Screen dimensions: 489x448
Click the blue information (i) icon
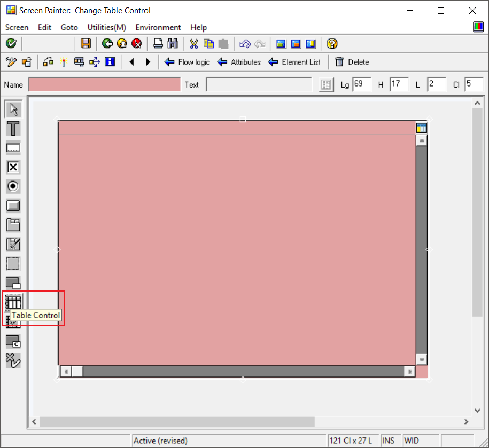[110, 62]
